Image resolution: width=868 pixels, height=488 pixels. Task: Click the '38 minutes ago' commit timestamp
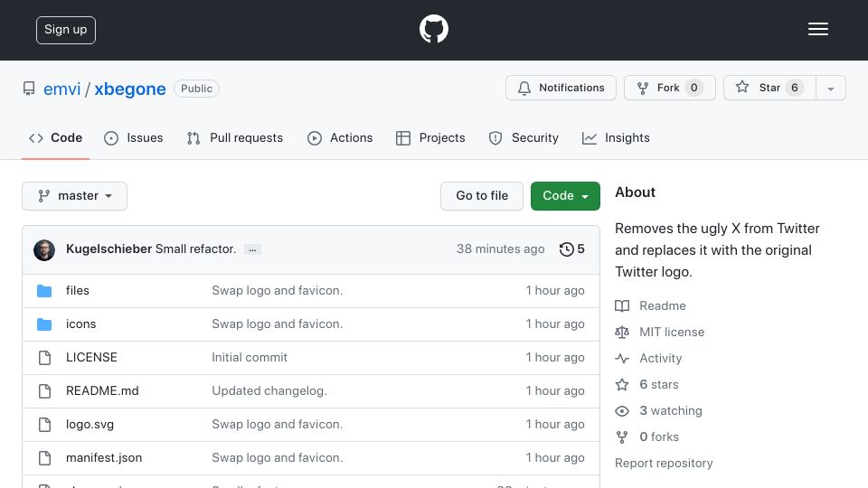(x=500, y=249)
